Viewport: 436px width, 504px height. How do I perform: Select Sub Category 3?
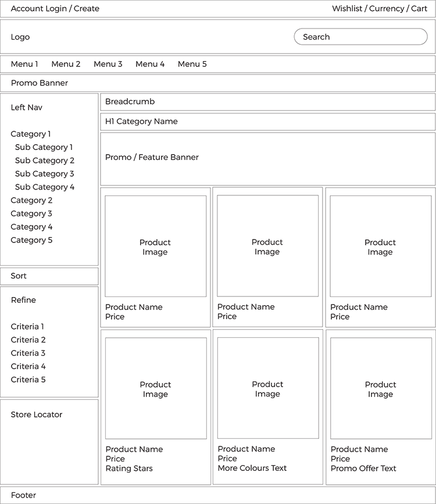tap(44, 174)
